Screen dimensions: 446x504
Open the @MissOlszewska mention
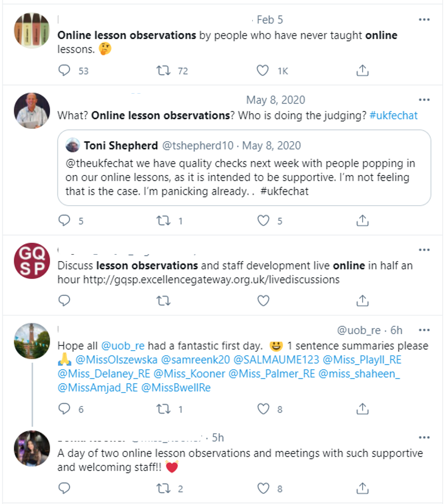click(x=116, y=360)
